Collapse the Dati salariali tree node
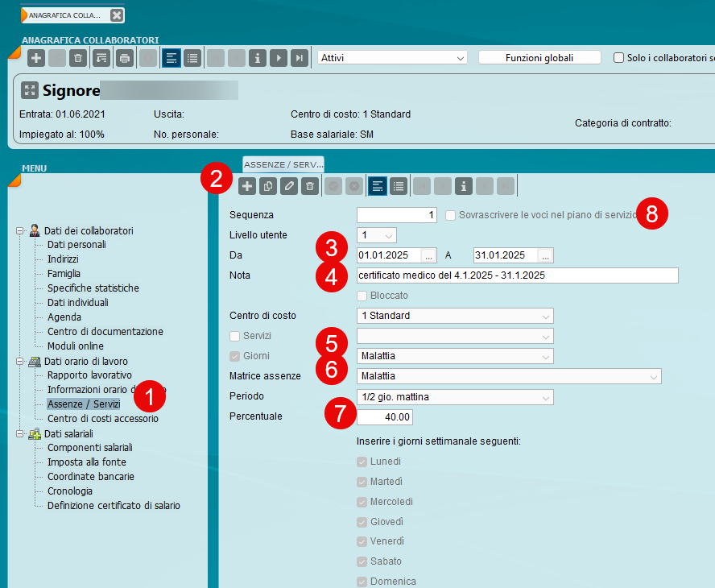Screen dimensions: 715x588 tap(21, 433)
